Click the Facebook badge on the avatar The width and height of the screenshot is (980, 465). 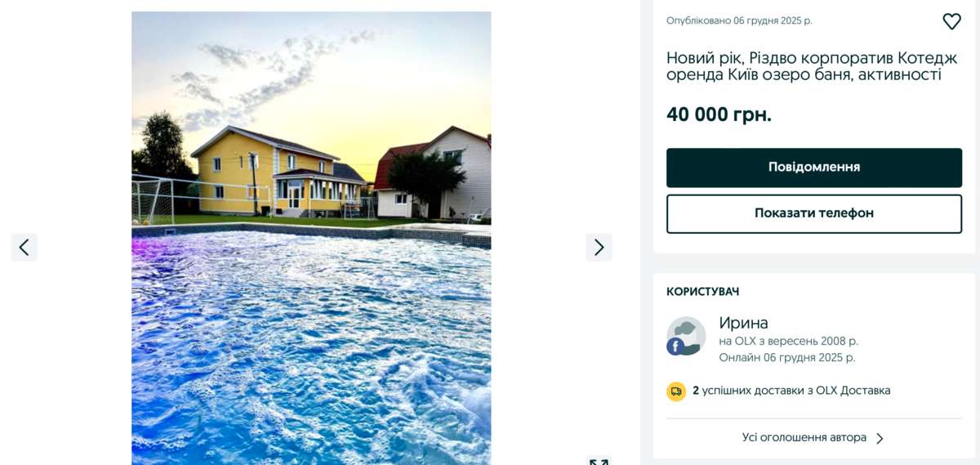coord(675,347)
